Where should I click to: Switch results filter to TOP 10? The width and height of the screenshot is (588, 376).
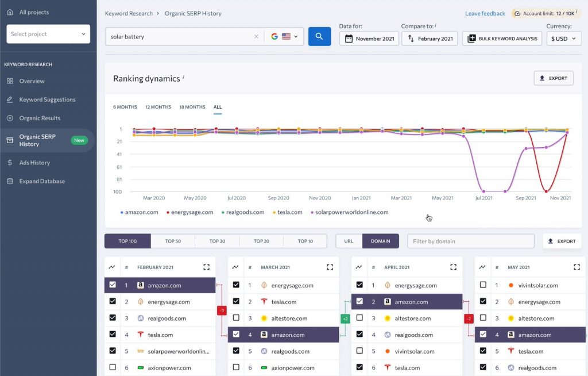coord(305,241)
